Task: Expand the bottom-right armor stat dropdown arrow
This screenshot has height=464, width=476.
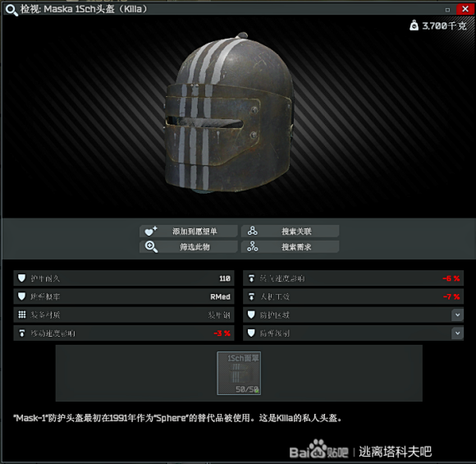Action: click(x=457, y=333)
